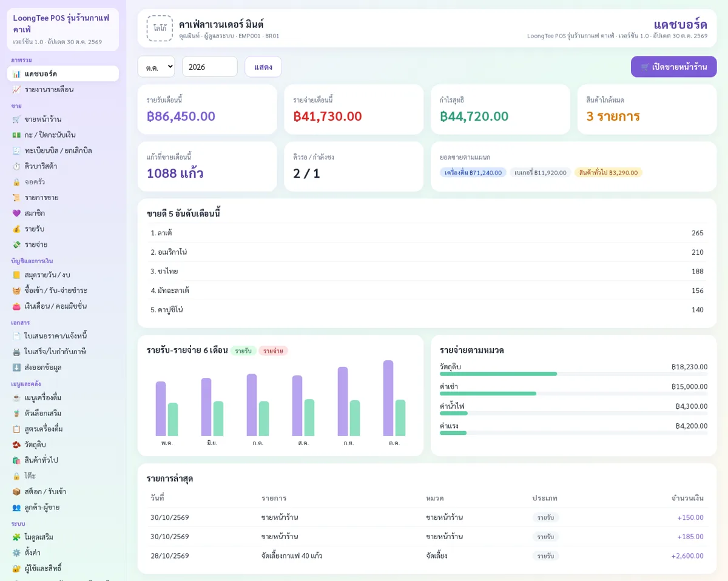
Task: Click the เปิดขายหน้าร้าน button
Action: click(x=673, y=67)
